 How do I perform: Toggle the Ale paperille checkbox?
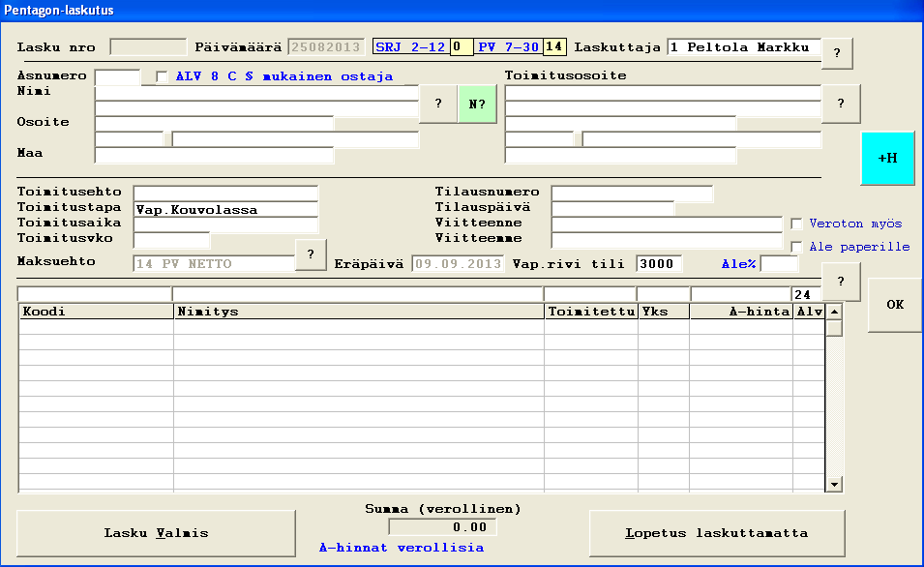797,247
